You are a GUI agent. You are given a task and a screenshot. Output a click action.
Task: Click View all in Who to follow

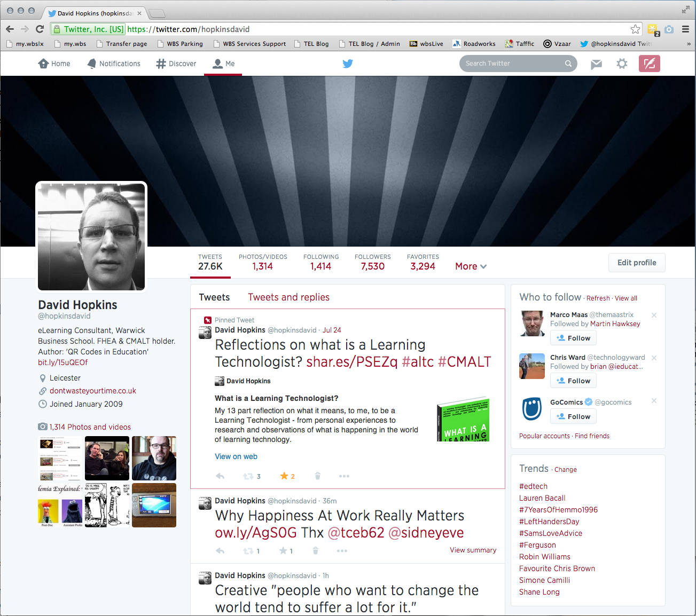(626, 298)
